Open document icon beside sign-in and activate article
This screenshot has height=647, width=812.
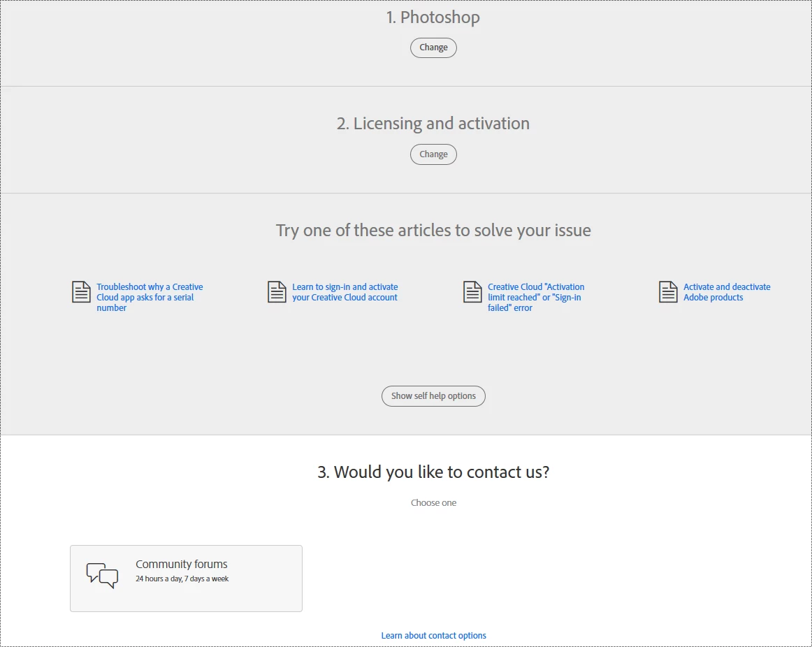point(277,292)
